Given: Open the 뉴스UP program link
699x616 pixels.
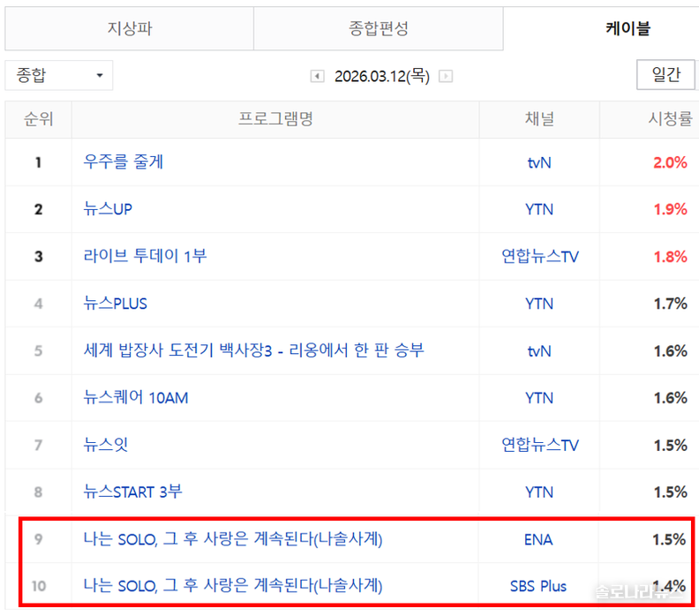Looking at the screenshot, I should tap(108, 209).
